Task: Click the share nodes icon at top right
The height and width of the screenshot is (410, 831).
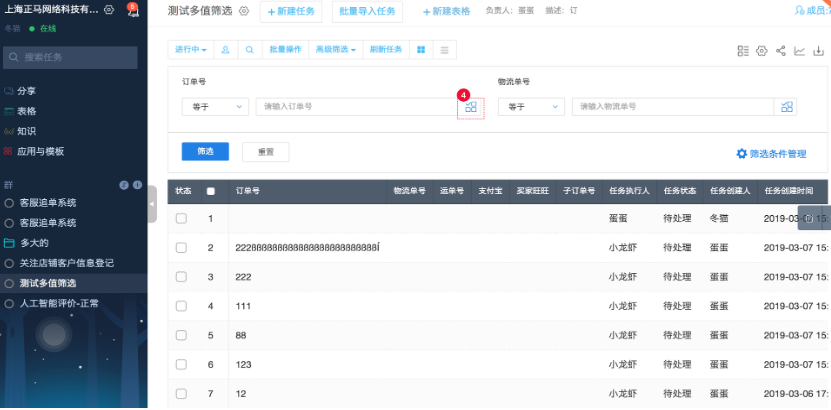Action: [781, 51]
